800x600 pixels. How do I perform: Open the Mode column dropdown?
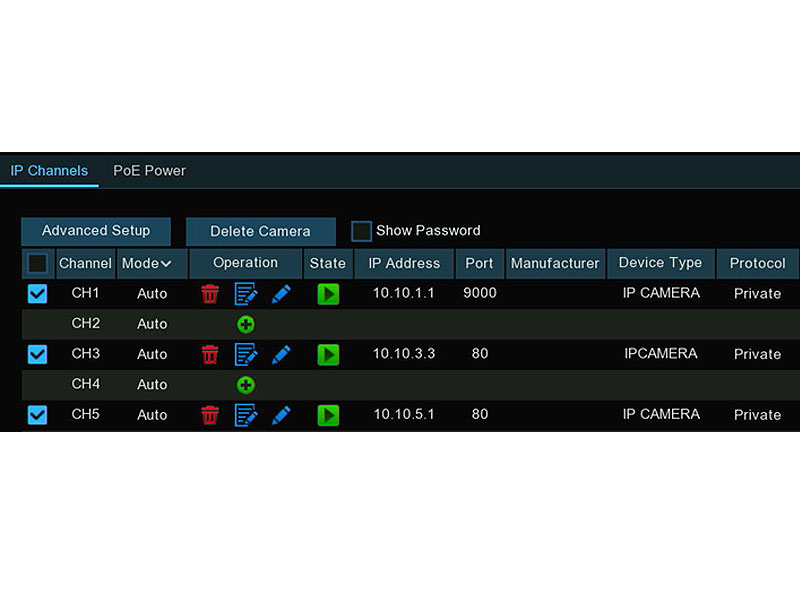151,263
